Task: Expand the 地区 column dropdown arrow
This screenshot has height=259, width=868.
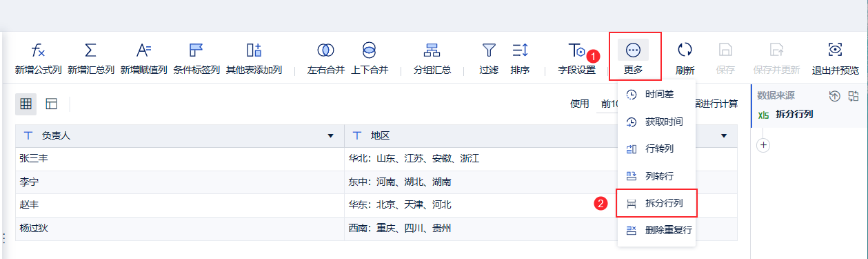Action: (724, 136)
